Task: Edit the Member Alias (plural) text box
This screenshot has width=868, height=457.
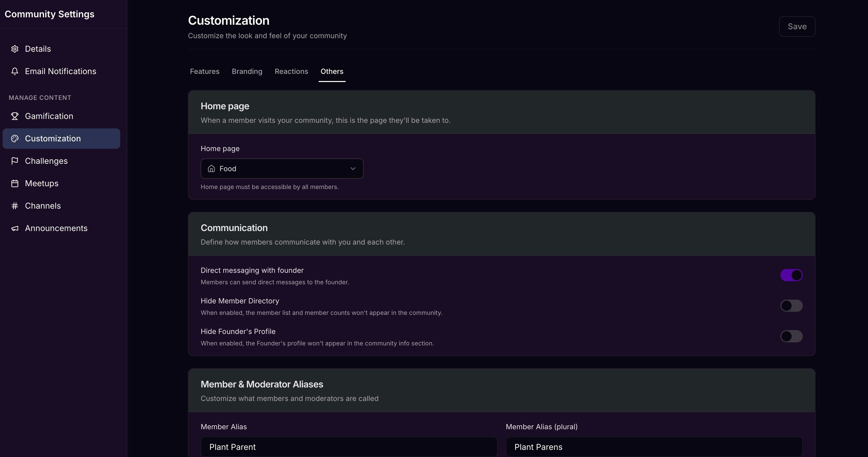Action: tap(654, 447)
